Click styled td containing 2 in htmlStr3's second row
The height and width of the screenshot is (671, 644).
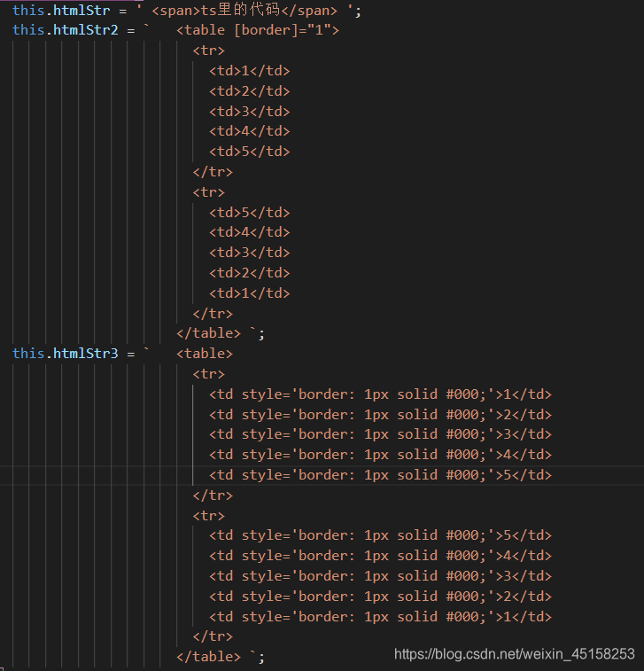[380, 597]
